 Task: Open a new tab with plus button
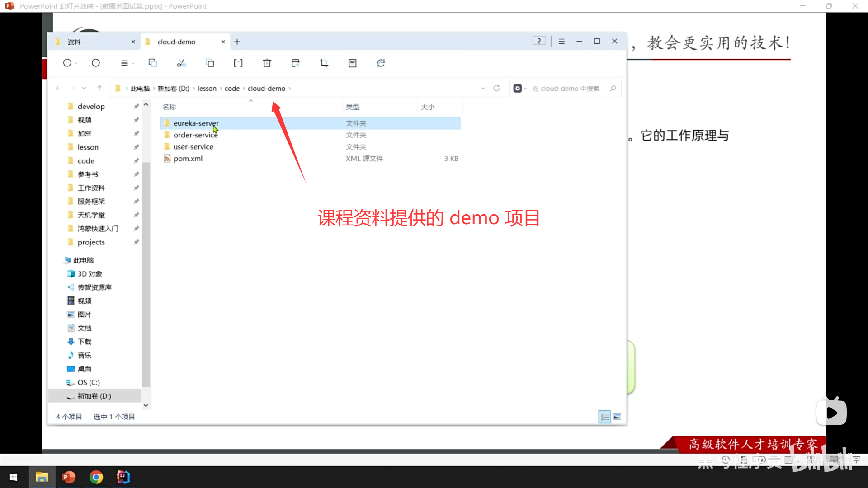[x=237, y=42]
